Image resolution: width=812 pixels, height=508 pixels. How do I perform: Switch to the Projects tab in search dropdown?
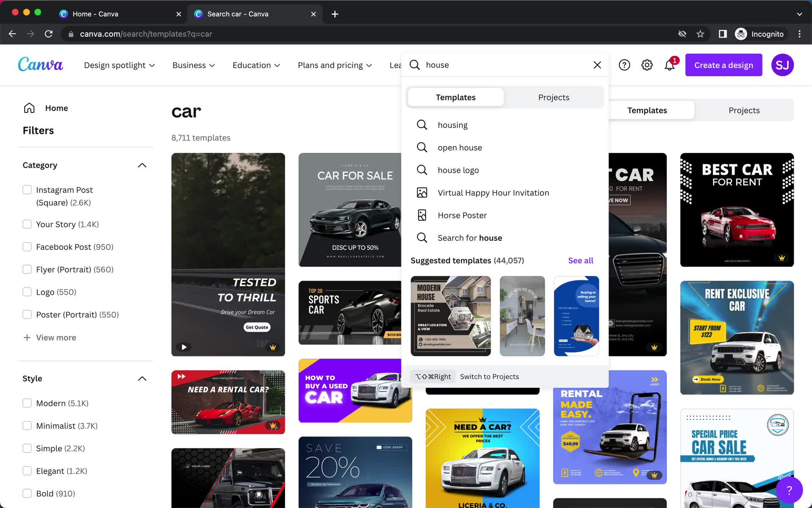(554, 97)
